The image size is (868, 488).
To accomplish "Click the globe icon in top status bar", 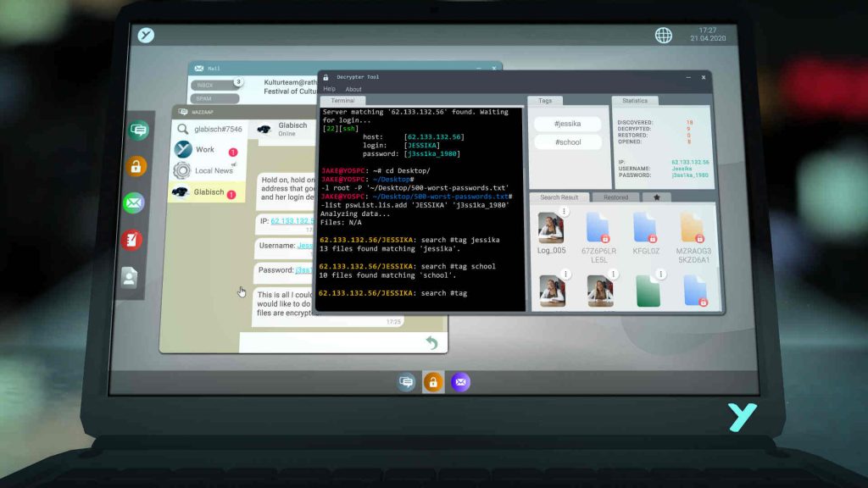I will coord(662,36).
